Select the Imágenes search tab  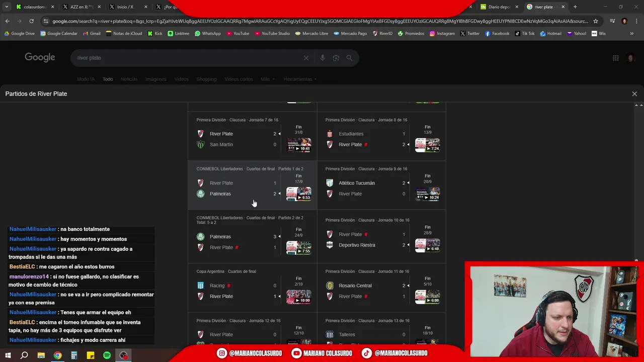[x=155, y=79]
